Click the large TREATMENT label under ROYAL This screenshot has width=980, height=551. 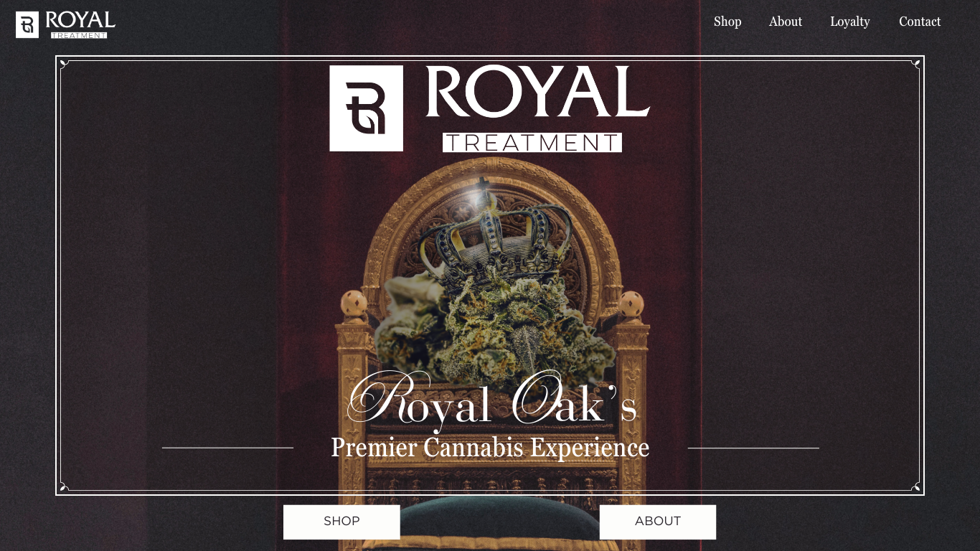532,142
